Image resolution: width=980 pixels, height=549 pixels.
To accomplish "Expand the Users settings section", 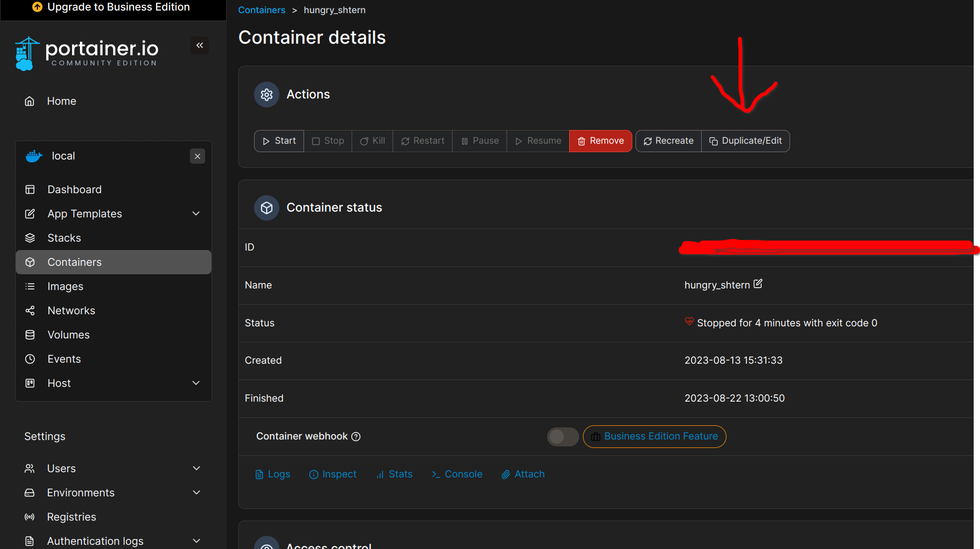I will (x=196, y=468).
